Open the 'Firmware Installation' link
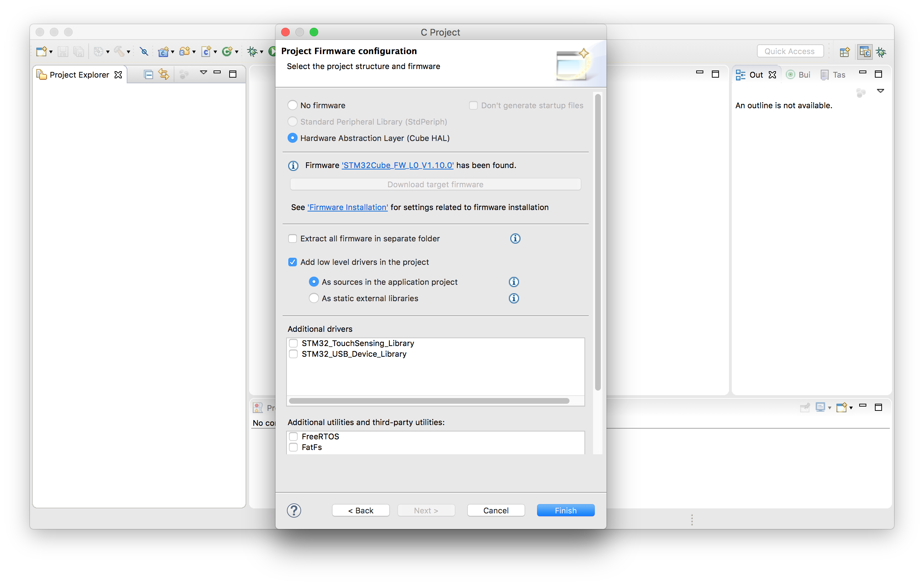Viewport: 924px width, 586px height. point(347,207)
